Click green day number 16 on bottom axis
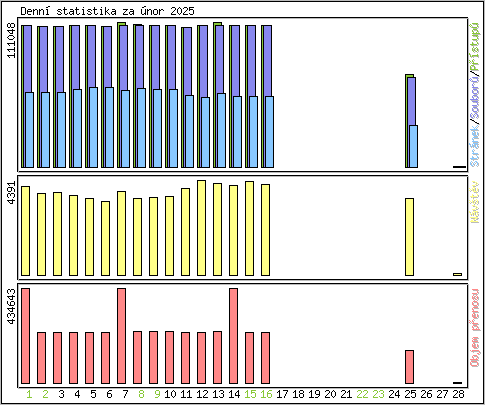485x405 pixels. 266,394
